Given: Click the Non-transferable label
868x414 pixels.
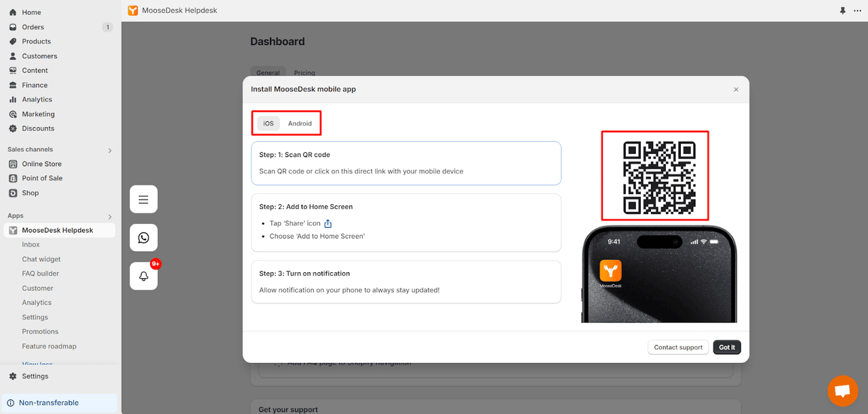Looking at the screenshot, I should (49, 403).
